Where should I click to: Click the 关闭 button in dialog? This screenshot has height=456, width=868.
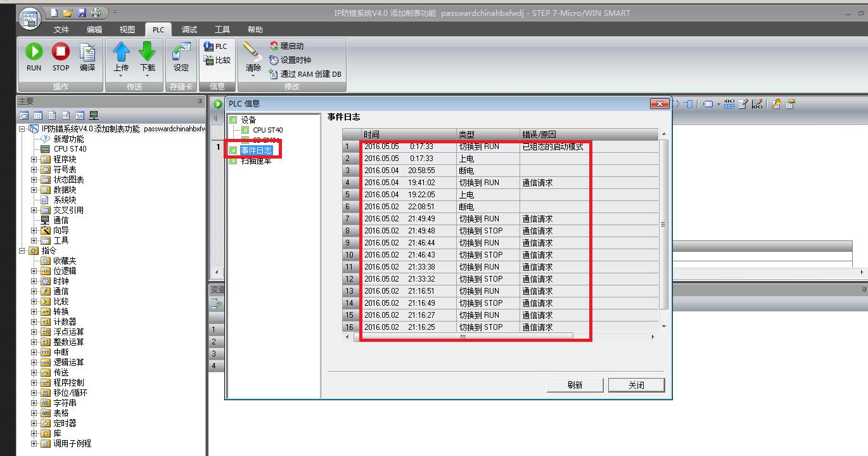pyautogui.click(x=637, y=385)
